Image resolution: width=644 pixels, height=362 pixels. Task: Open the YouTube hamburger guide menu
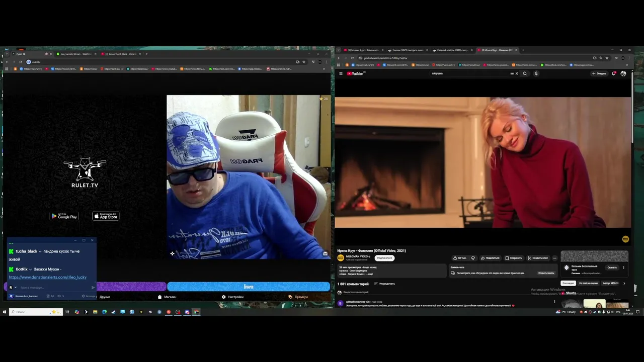341,73
